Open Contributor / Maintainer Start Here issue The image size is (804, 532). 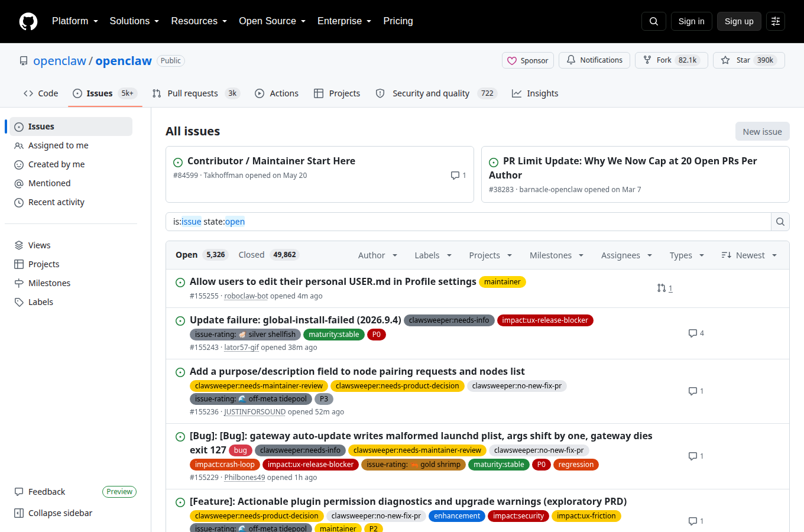(x=271, y=161)
